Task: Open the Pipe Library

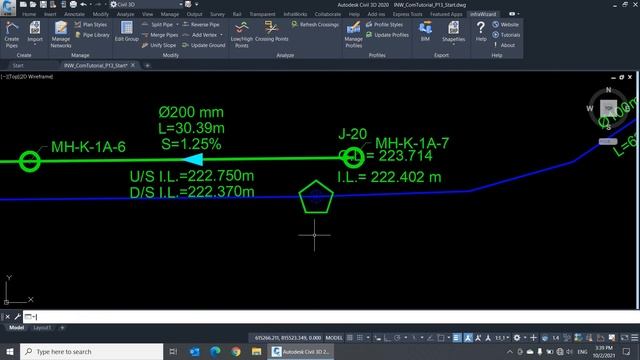Action: click(92, 35)
